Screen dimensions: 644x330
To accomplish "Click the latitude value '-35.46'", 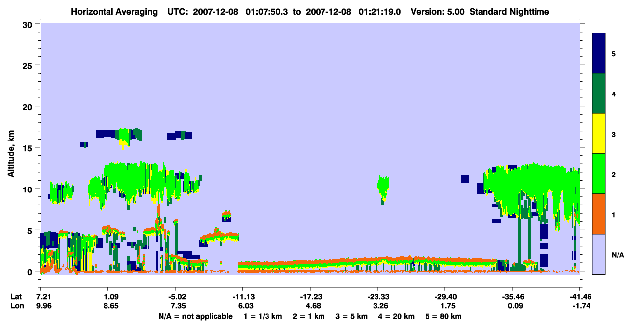I will click(513, 297).
